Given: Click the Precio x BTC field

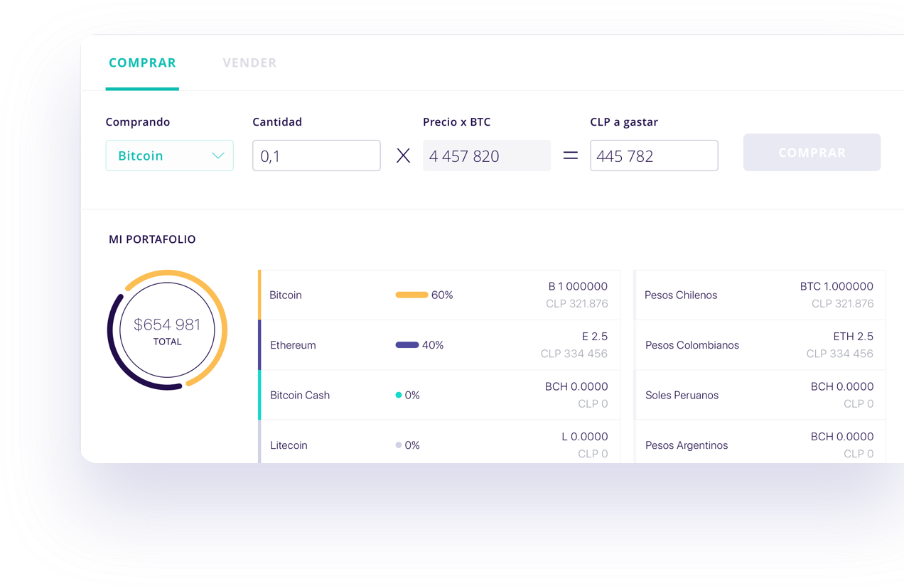Looking at the screenshot, I should click(487, 156).
